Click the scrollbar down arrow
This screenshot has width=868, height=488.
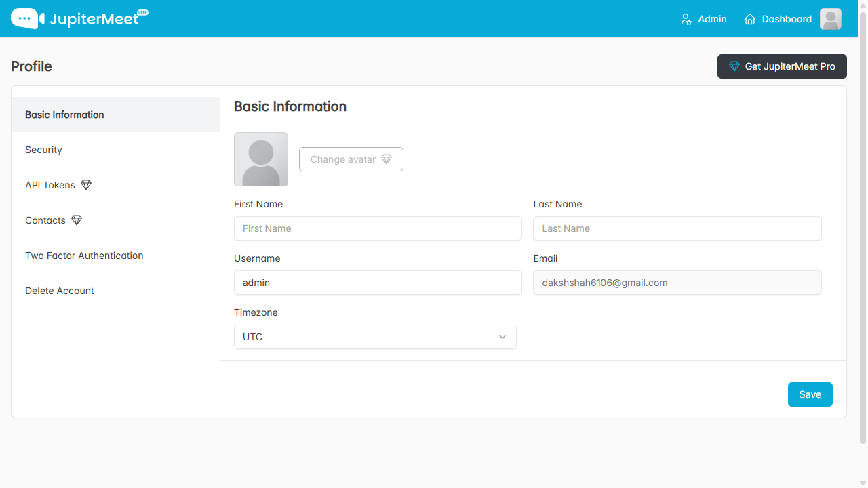point(863,483)
